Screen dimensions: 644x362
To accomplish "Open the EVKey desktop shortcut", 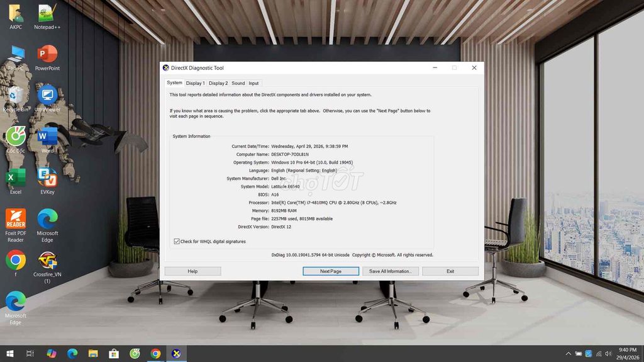I will tap(47, 181).
